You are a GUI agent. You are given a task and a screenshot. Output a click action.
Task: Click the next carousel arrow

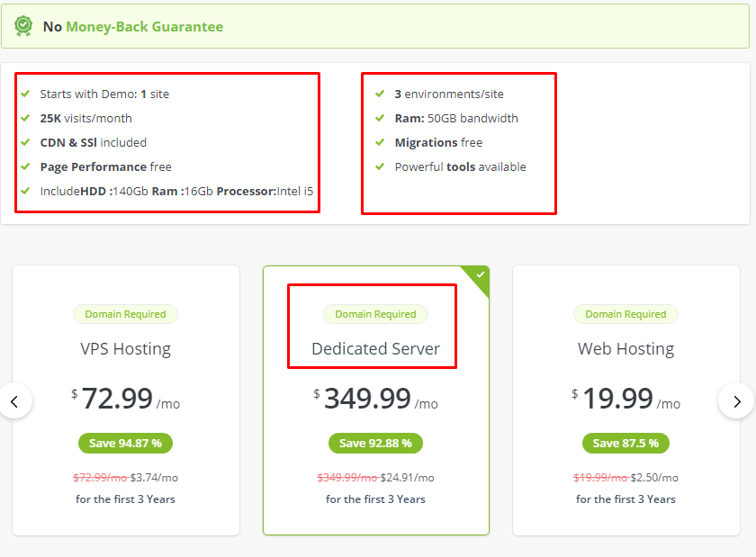point(736,400)
